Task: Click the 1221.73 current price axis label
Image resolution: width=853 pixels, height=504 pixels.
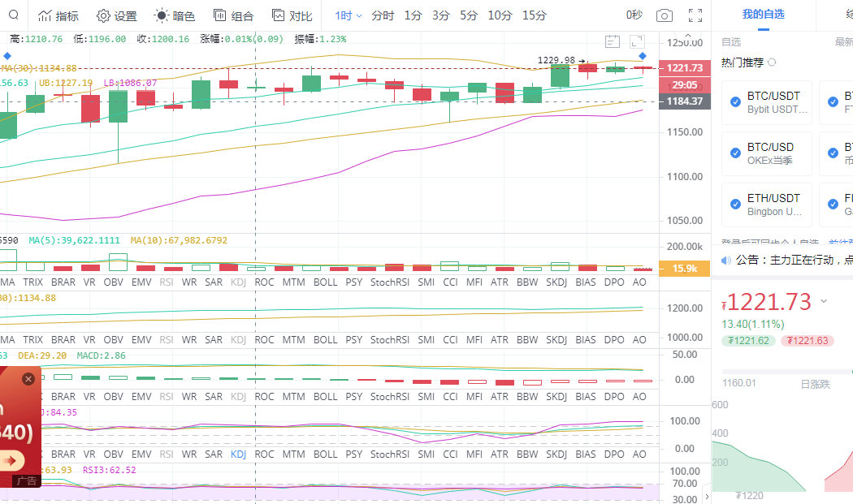Action: coord(683,68)
